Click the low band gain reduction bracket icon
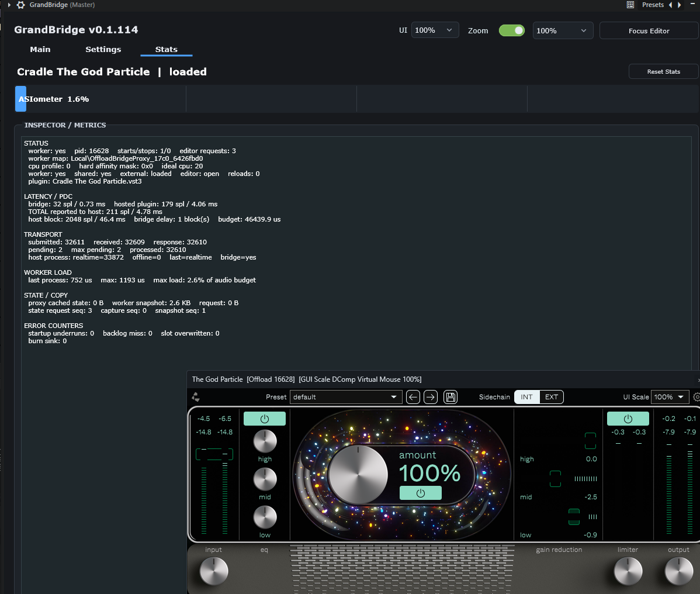 point(574,517)
